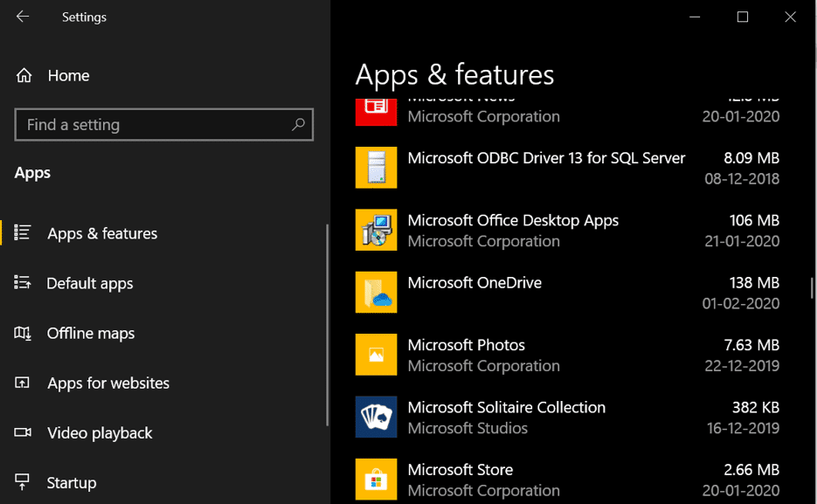The height and width of the screenshot is (504, 817).
Task: Open Video playback section
Action: pos(100,433)
